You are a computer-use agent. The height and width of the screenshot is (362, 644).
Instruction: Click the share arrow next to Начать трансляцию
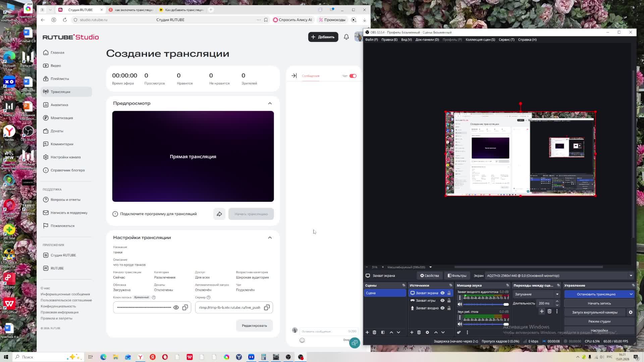(x=219, y=214)
